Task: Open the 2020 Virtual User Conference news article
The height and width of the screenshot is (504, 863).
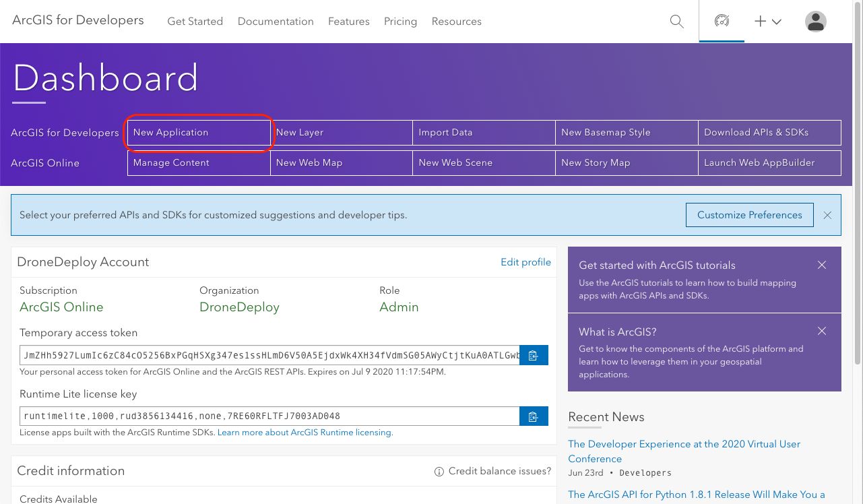Action: (x=684, y=451)
